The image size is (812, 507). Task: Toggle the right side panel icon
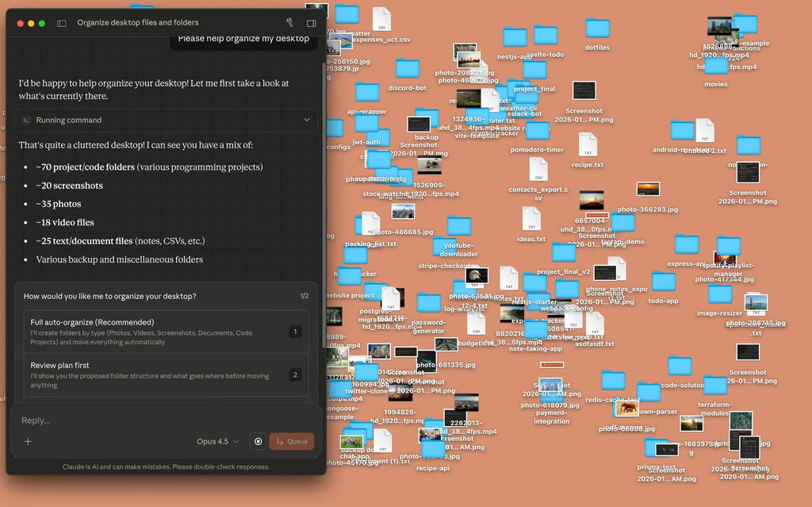(311, 23)
